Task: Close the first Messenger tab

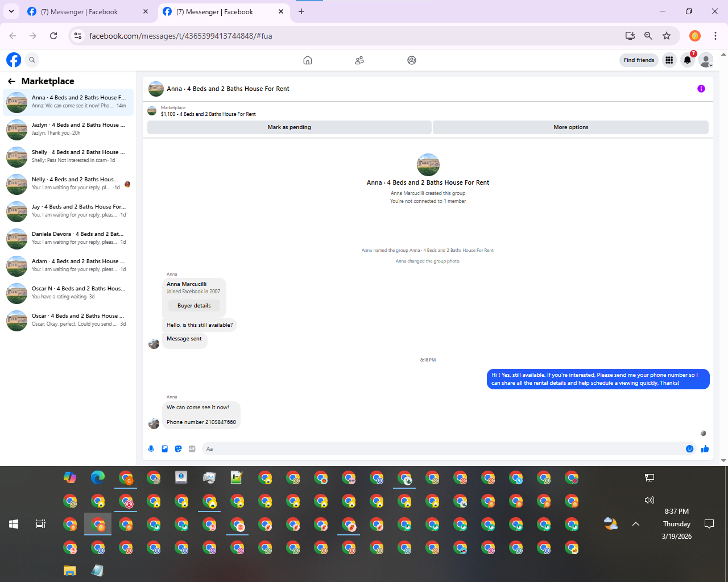Action: [x=146, y=11]
